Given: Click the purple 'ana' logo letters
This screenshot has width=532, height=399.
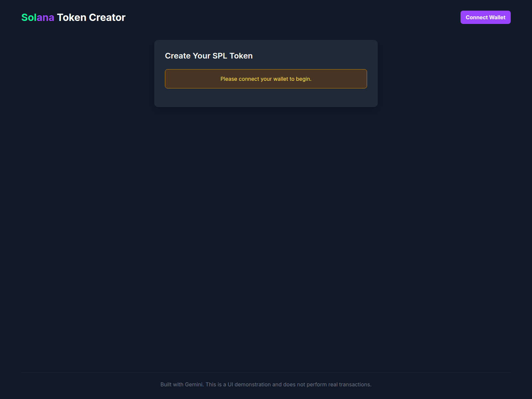Looking at the screenshot, I should point(46,17).
